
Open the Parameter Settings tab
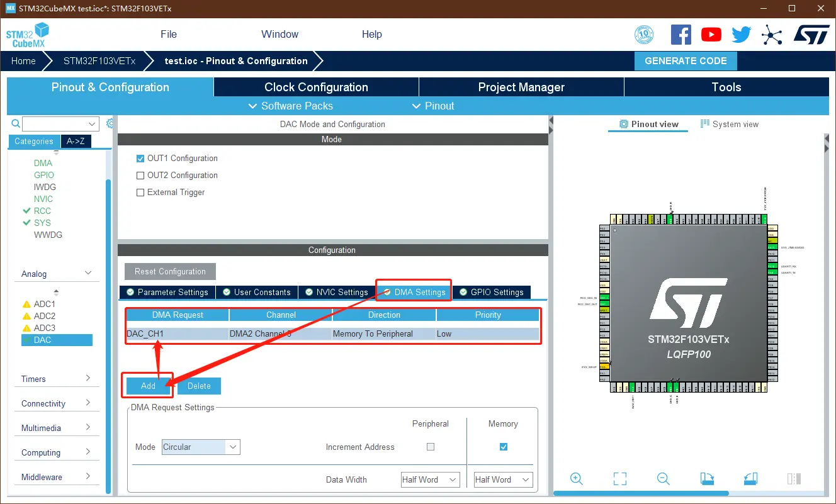[x=167, y=292]
